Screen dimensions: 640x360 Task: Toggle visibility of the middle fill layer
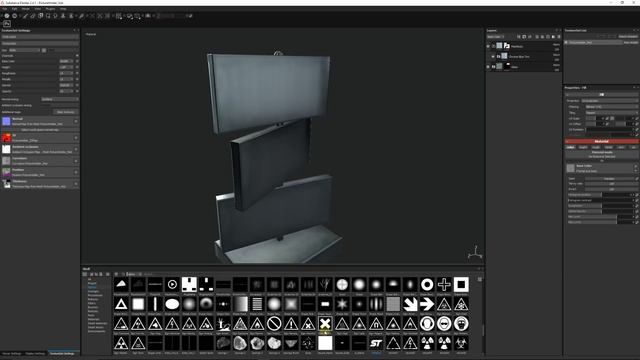tap(493, 56)
